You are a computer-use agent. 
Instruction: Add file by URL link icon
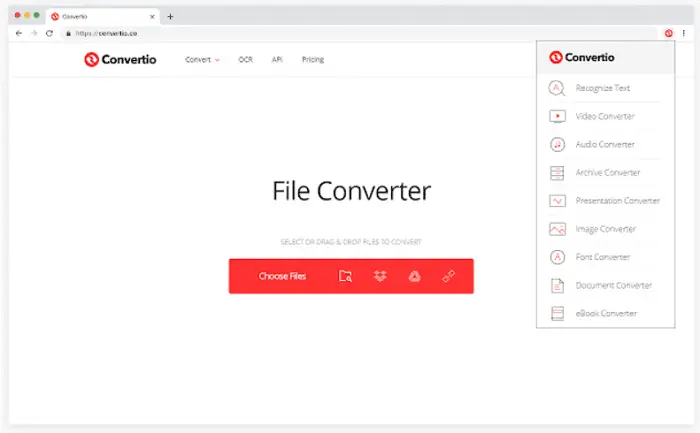pyautogui.click(x=449, y=276)
